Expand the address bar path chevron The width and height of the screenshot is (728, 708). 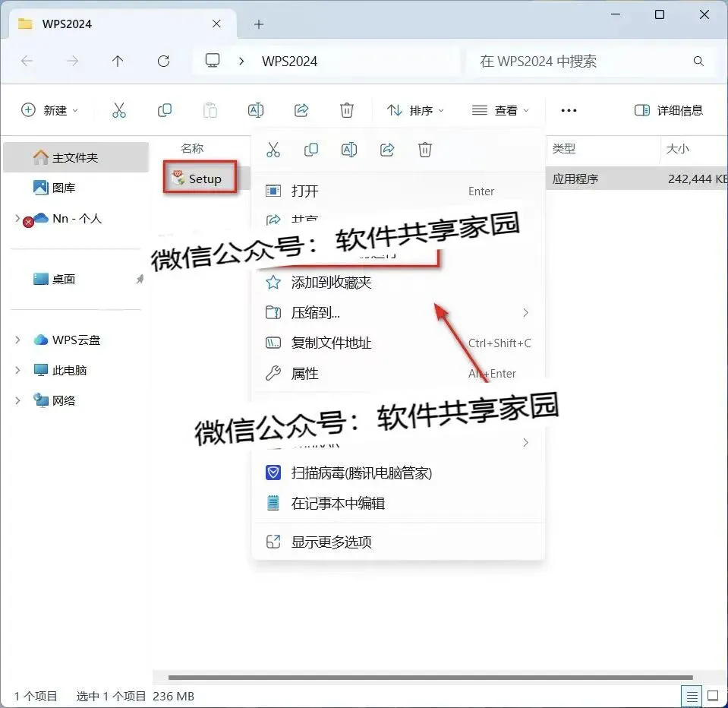pyautogui.click(x=241, y=61)
